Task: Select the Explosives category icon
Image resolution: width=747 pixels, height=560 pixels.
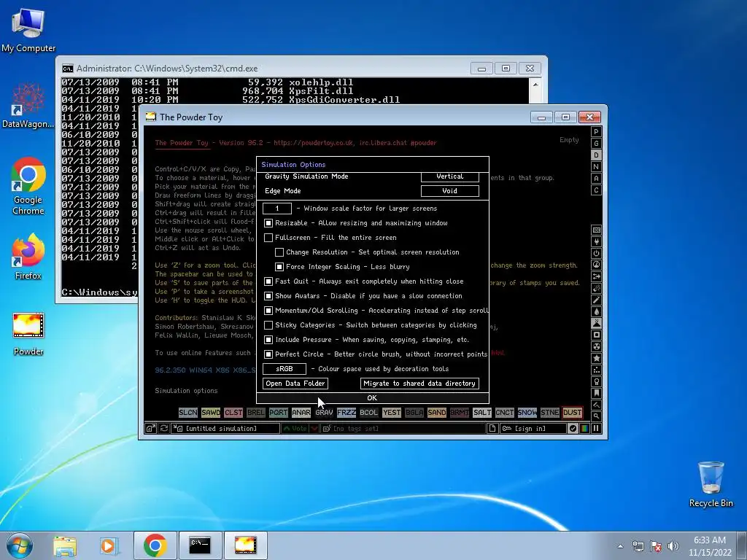Action: pyautogui.click(x=596, y=288)
